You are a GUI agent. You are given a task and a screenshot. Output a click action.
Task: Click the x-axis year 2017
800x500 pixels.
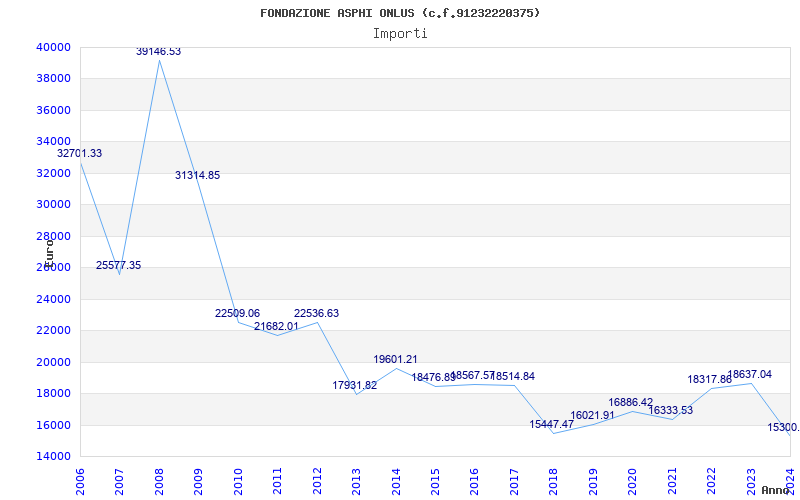(514, 482)
